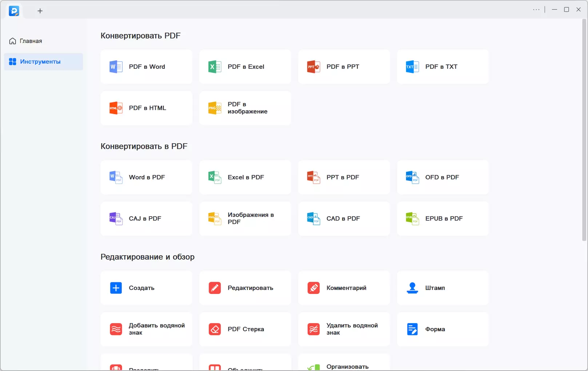588x371 pixels.
Task: Add a new tab with plus button
Action: [x=40, y=11]
